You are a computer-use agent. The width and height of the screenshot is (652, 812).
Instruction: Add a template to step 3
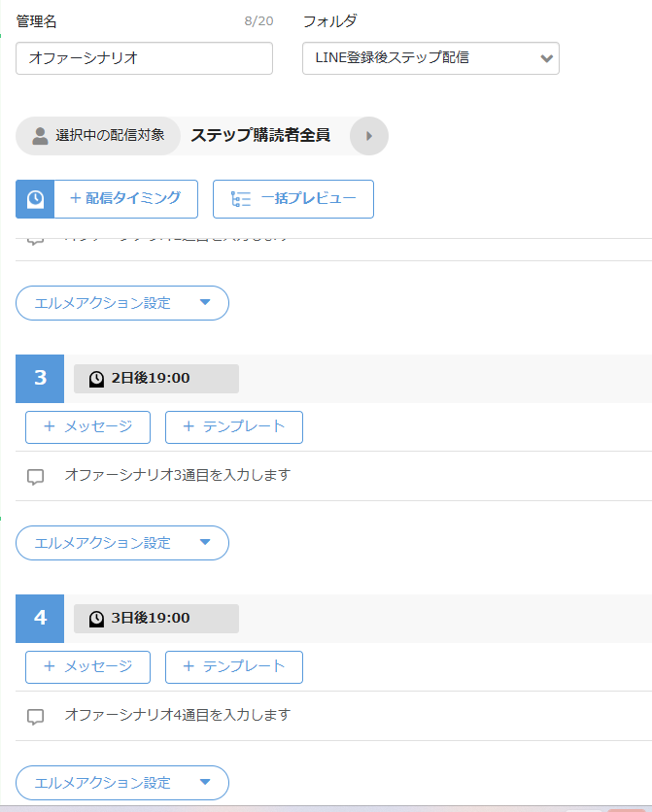[x=234, y=427]
